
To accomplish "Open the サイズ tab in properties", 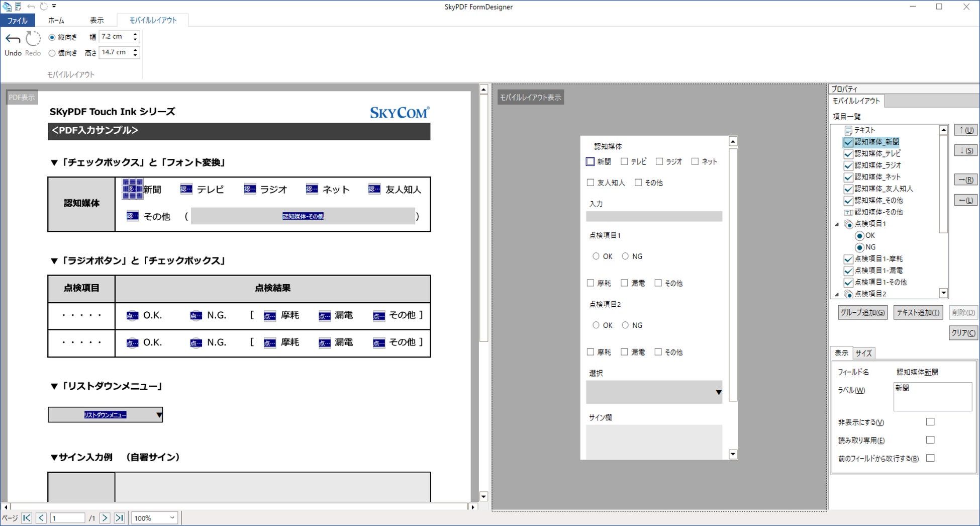I will tap(863, 353).
